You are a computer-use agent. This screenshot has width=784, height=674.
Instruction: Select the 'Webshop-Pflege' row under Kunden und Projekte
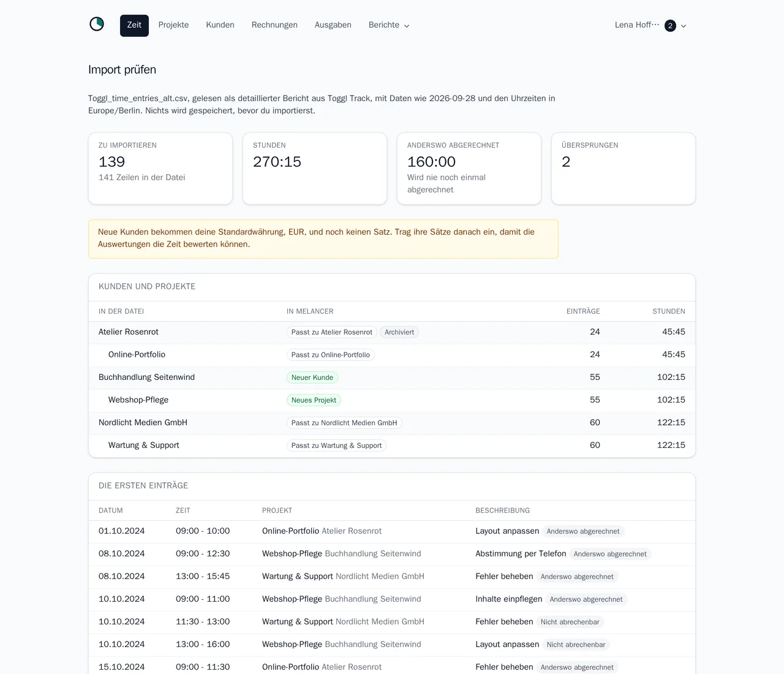click(392, 400)
